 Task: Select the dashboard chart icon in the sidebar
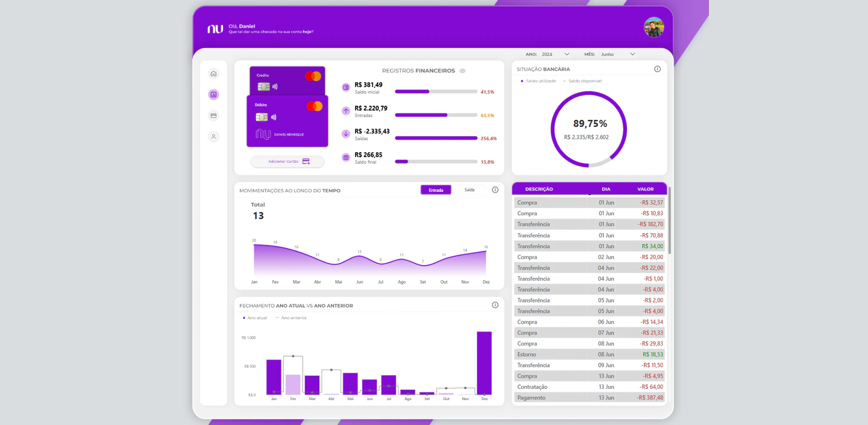[x=214, y=94]
